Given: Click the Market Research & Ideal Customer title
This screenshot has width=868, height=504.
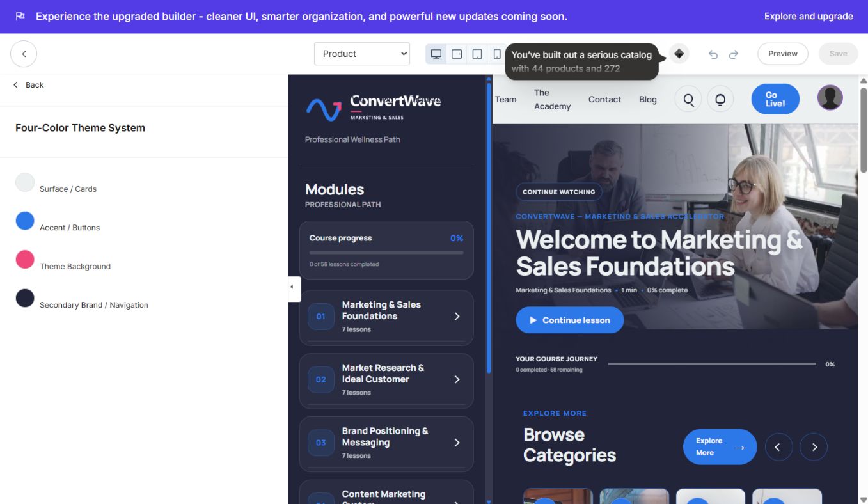Looking at the screenshot, I should tap(383, 374).
